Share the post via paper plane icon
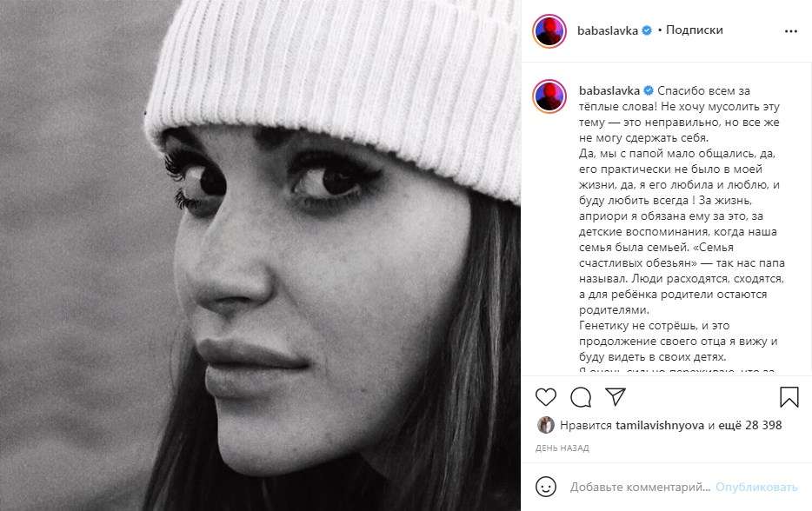The height and width of the screenshot is (511, 812). [x=616, y=396]
